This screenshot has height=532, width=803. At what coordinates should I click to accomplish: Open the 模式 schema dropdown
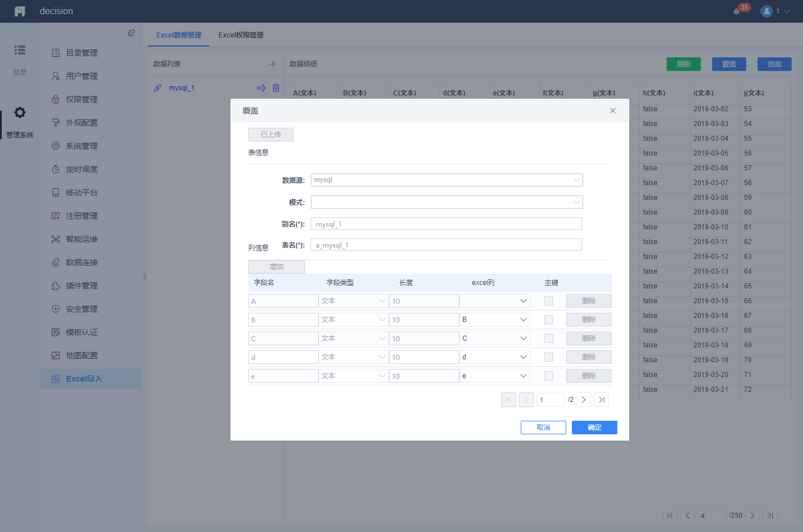[447, 202]
